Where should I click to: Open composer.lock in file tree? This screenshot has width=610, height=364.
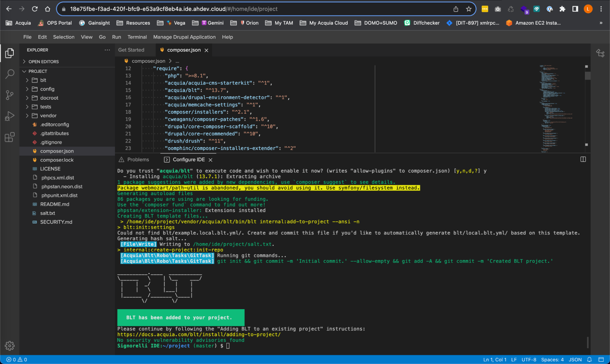pyautogui.click(x=67, y=160)
